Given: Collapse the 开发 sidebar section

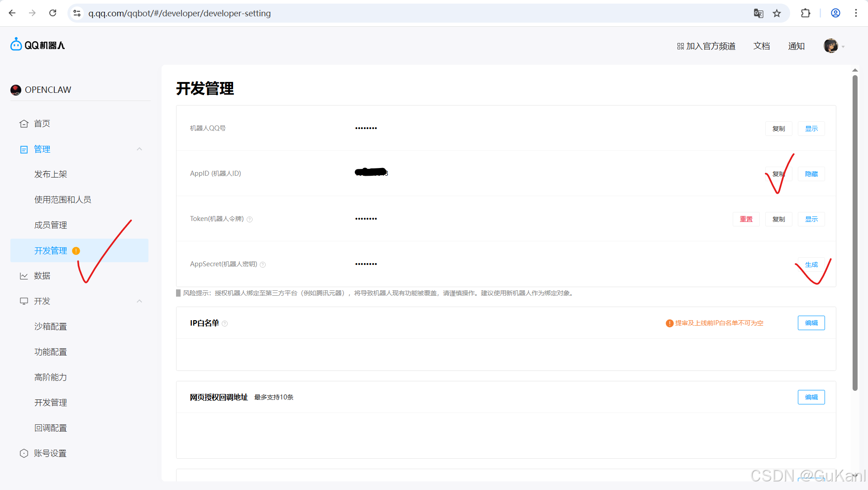Looking at the screenshot, I should pos(139,301).
